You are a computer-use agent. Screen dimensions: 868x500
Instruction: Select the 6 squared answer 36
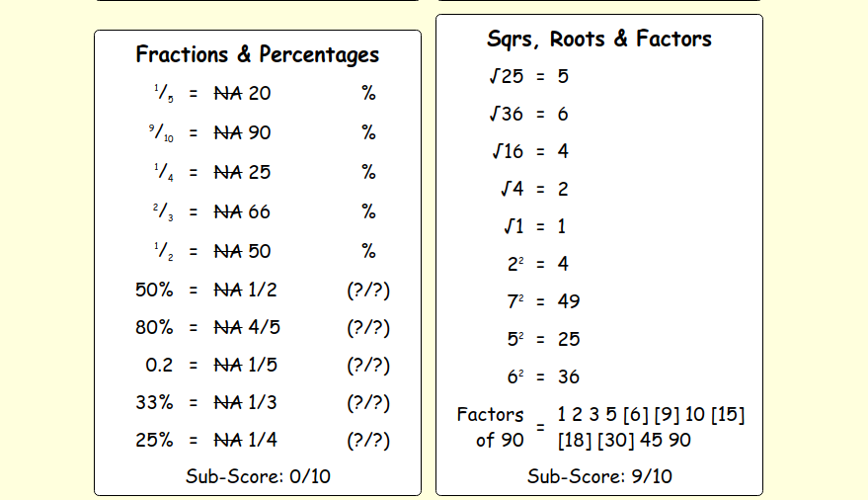tap(569, 376)
